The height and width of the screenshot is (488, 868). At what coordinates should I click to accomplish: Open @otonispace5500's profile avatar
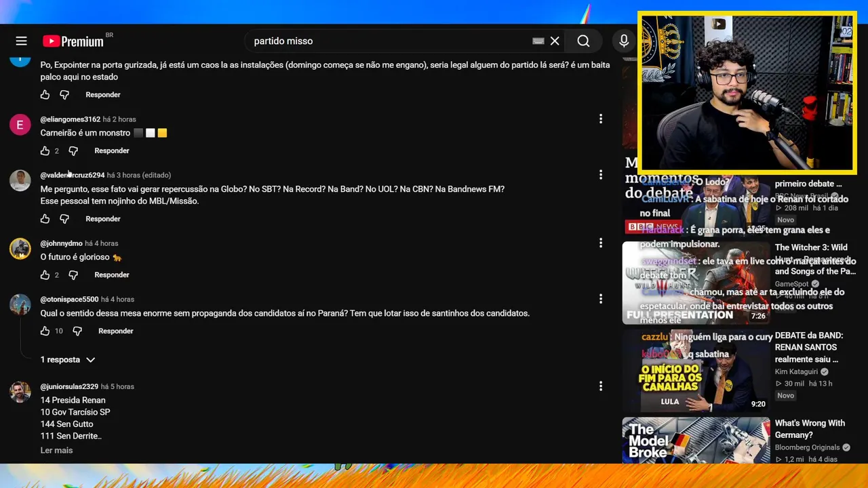pos(20,305)
